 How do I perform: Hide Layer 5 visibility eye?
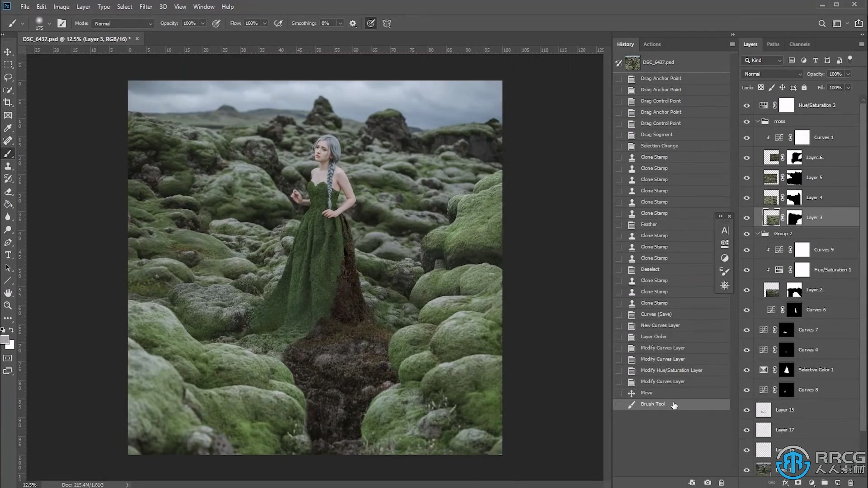746,178
